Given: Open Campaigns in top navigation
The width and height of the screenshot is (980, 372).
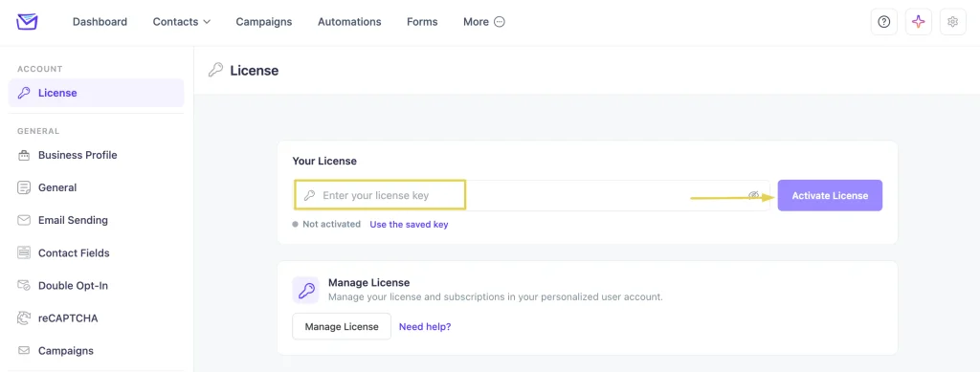Looking at the screenshot, I should pos(264,22).
